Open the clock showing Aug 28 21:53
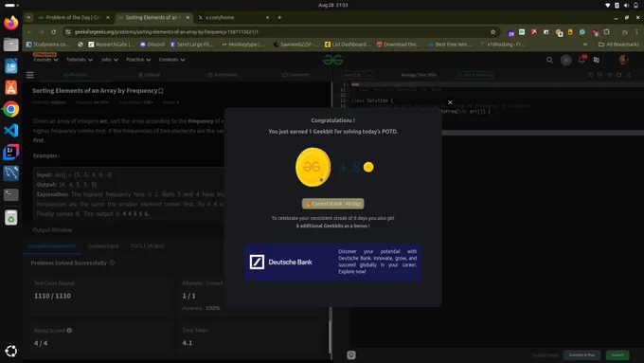Image resolution: width=644 pixels, height=363 pixels. (x=332, y=5)
